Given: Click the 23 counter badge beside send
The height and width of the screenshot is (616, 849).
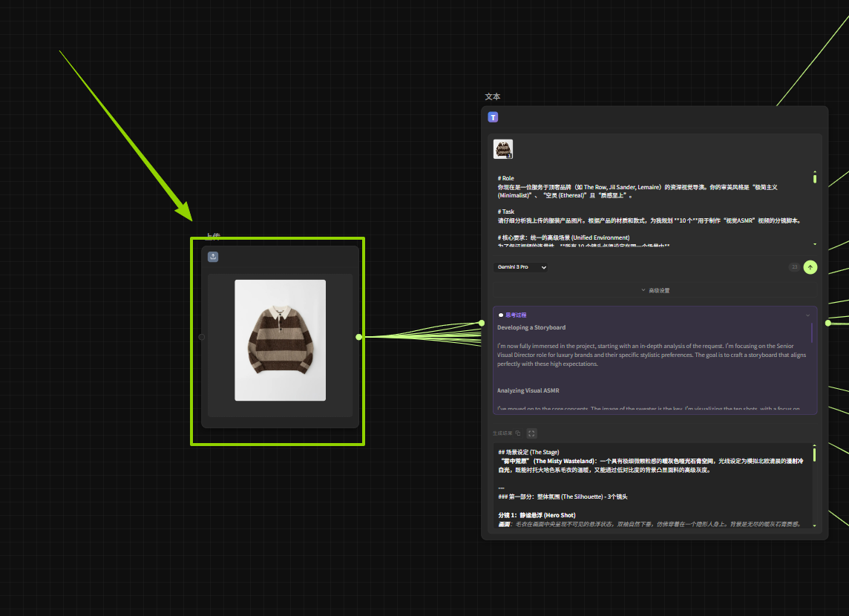Looking at the screenshot, I should (794, 267).
